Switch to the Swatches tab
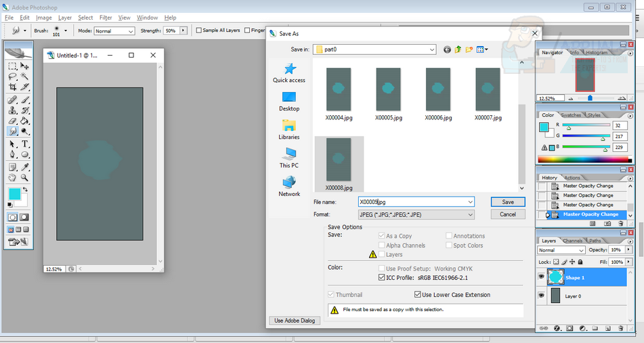Screen dimensions: 644x343 [571, 115]
